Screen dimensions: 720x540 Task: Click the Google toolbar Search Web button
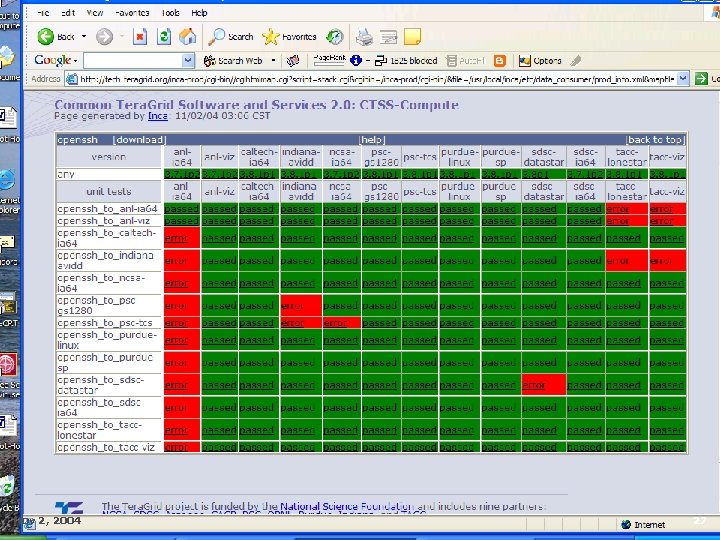pyautogui.click(x=233, y=61)
